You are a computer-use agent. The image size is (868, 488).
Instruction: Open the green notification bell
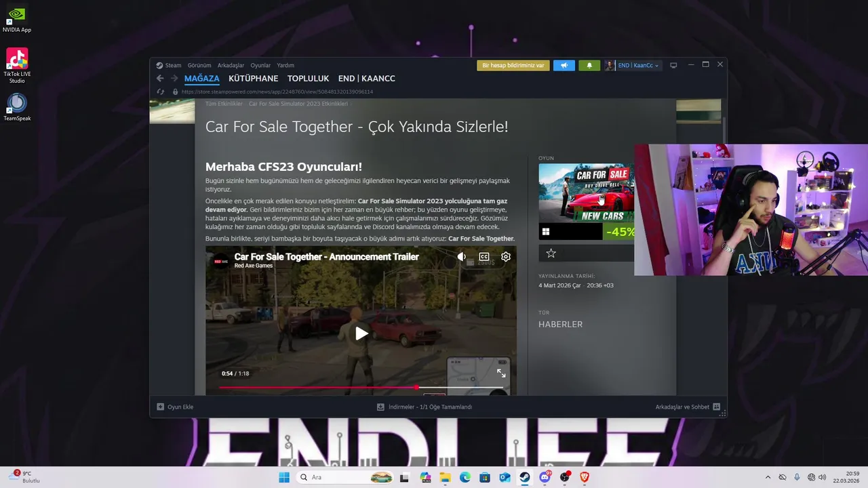click(x=589, y=66)
